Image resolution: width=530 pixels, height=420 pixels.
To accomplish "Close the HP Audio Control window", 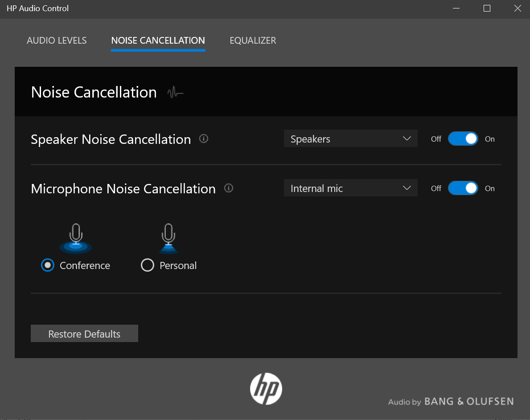I will 518,8.
